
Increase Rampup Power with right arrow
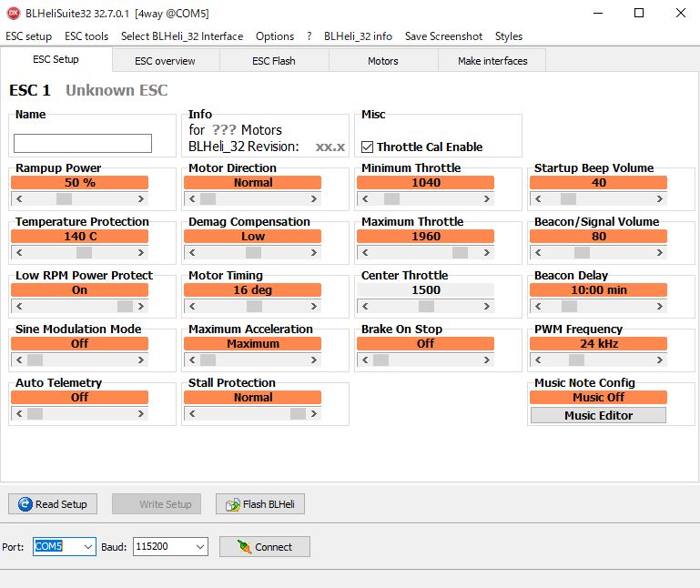pos(140,198)
